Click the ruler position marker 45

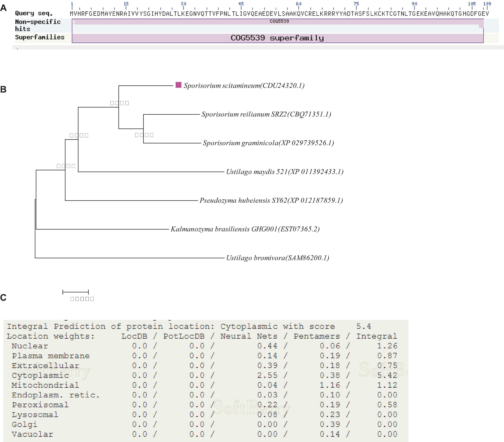click(241, 4)
